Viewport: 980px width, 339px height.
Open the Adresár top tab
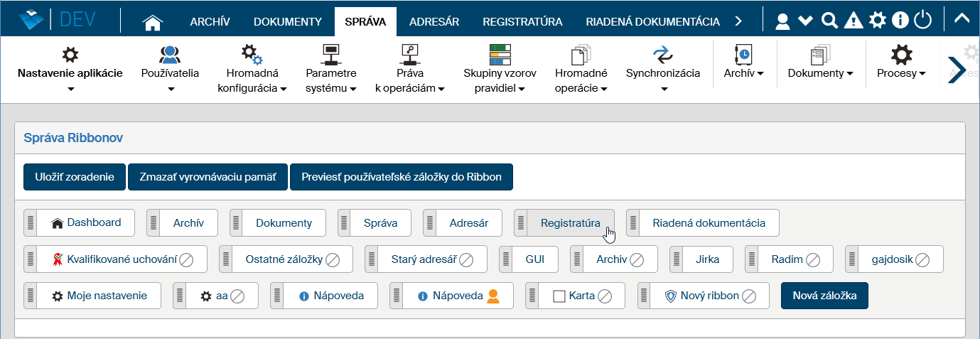(434, 21)
